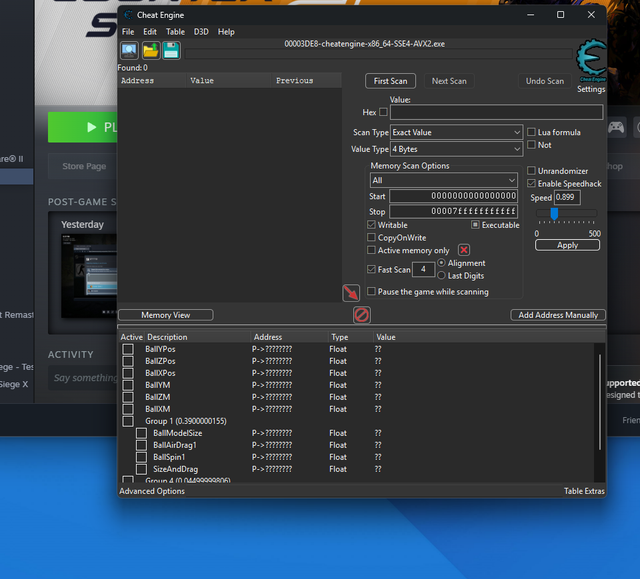The height and width of the screenshot is (579, 640).
Task: Click the save table floppy icon
Action: [171, 50]
